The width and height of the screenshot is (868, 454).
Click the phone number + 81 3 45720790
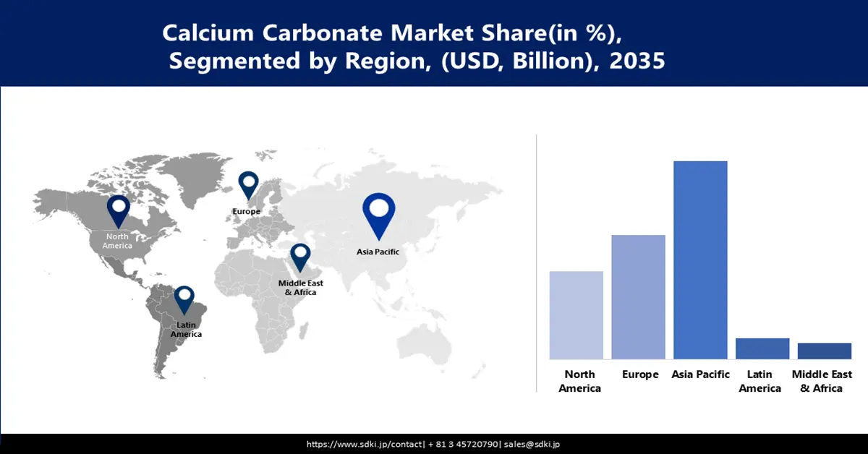click(x=462, y=444)
